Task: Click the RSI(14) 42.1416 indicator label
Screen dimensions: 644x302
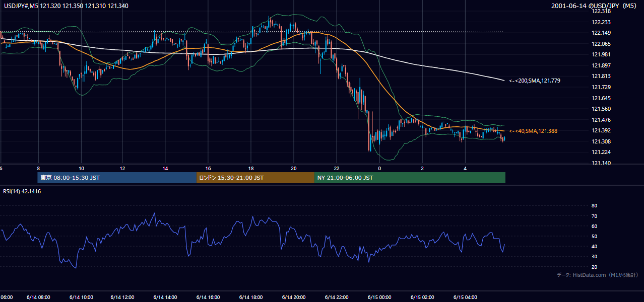Action: pos(21,191)
